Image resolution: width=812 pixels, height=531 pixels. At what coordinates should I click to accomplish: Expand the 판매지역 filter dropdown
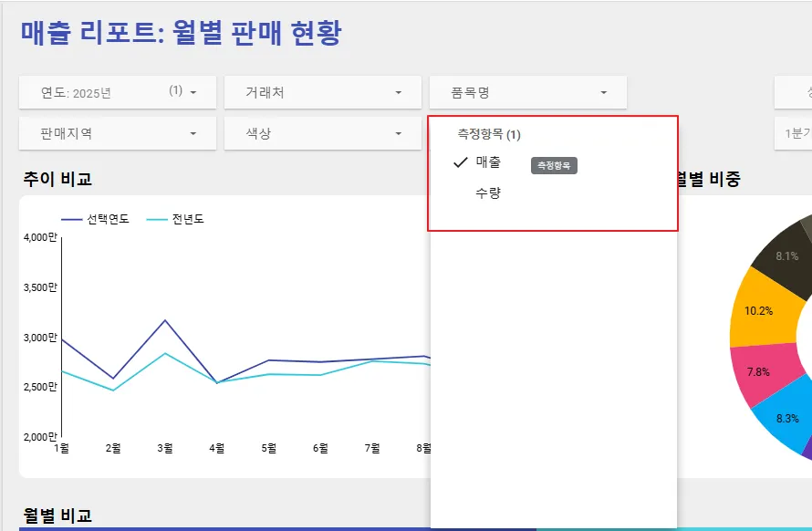coord(118,133)
